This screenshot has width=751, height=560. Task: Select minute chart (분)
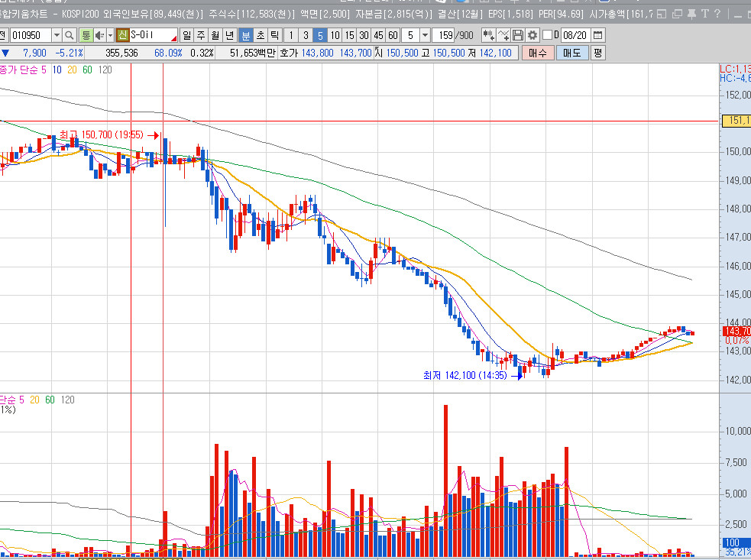pyautogui.click(x=246, y=35)
